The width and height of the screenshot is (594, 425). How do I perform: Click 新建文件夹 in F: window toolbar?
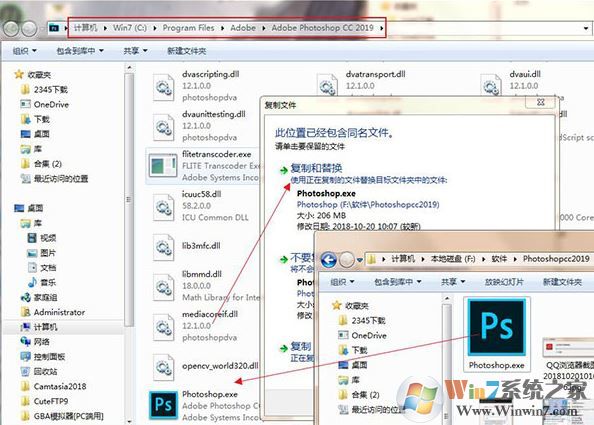[x=562, y=282]
